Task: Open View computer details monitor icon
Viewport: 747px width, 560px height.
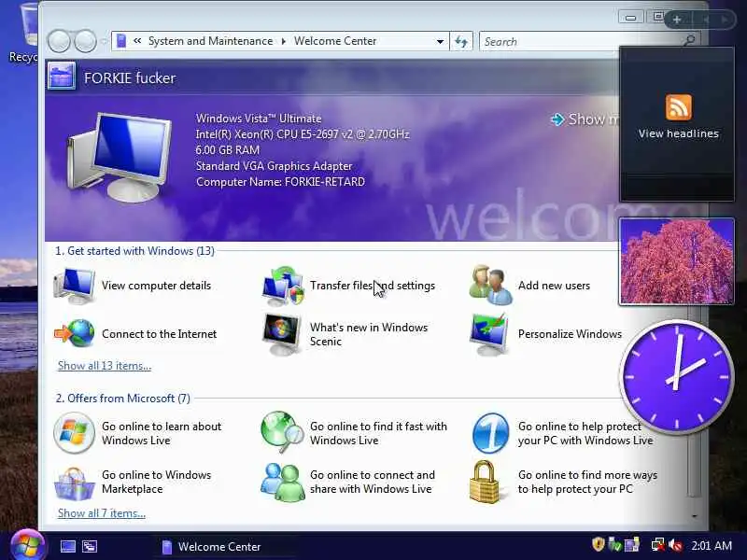Action: [74, 286]
